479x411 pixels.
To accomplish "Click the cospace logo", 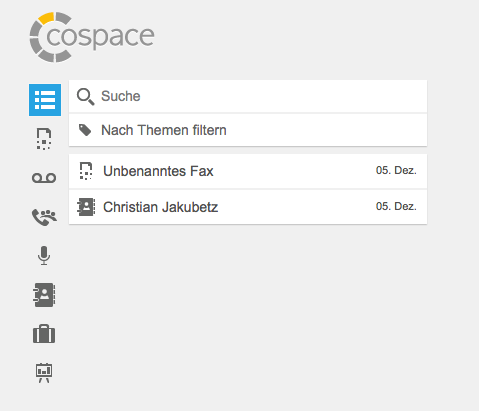I will pyautogui.click(x=92, y=37).
